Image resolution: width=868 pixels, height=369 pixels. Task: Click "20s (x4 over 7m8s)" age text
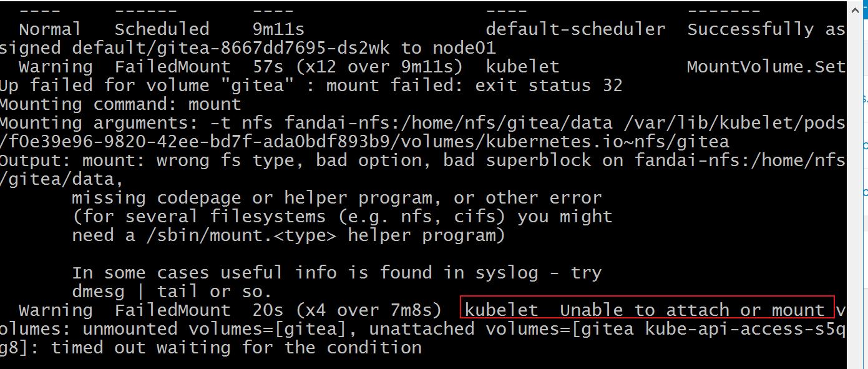point(347,310)
